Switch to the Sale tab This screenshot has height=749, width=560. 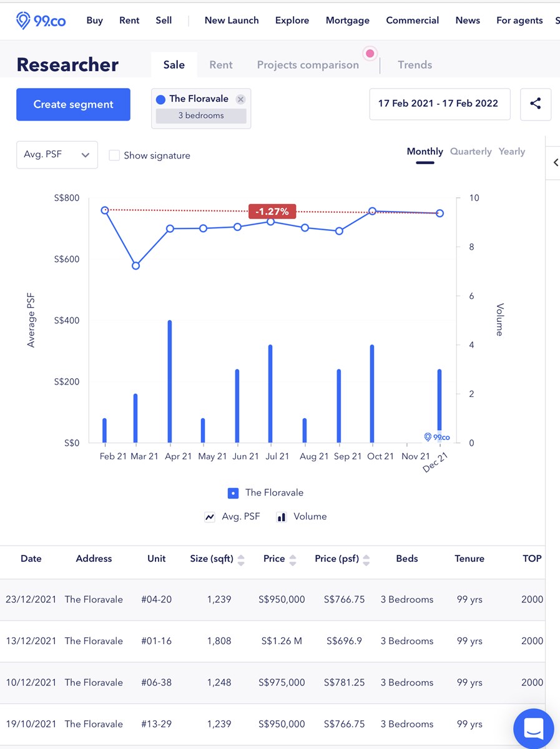[x=174, y=65]
